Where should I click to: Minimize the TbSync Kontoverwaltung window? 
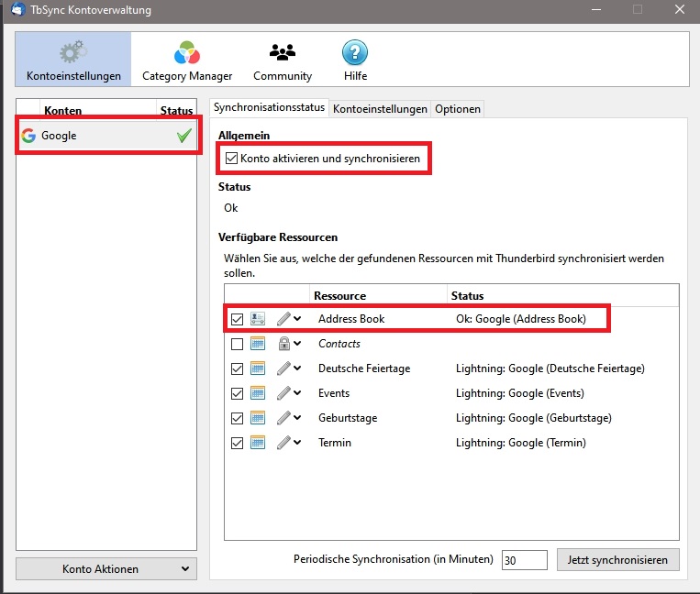(596, 9)
